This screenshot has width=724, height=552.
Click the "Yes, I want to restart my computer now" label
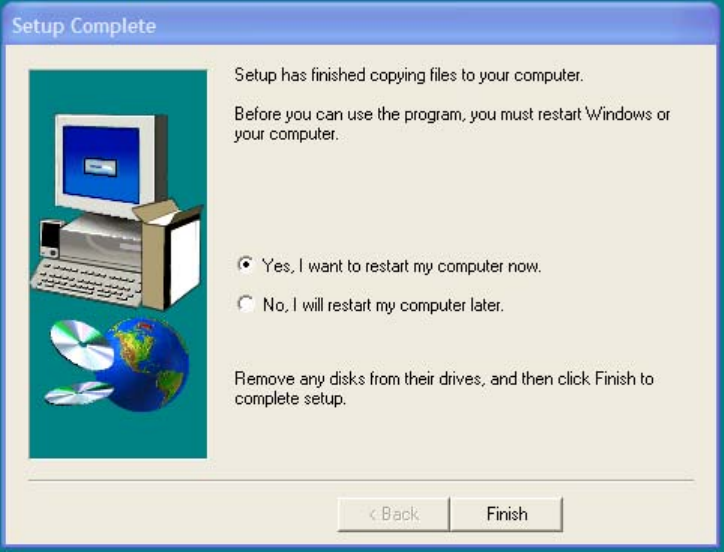point(401,266)
